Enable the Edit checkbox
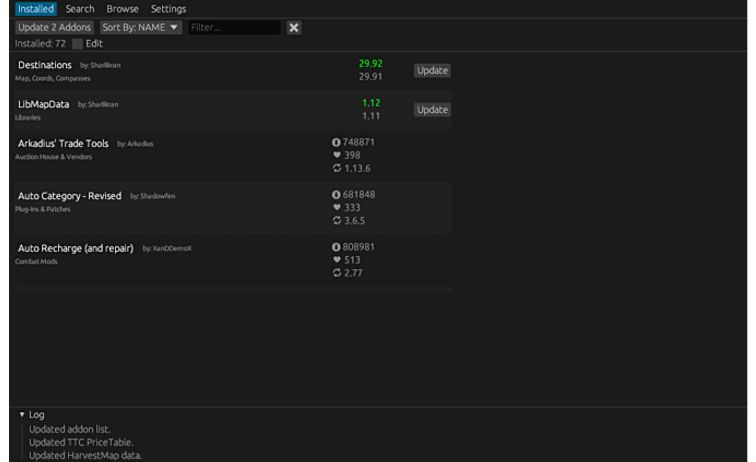The image size is (756, 462). tap(78, 44)
